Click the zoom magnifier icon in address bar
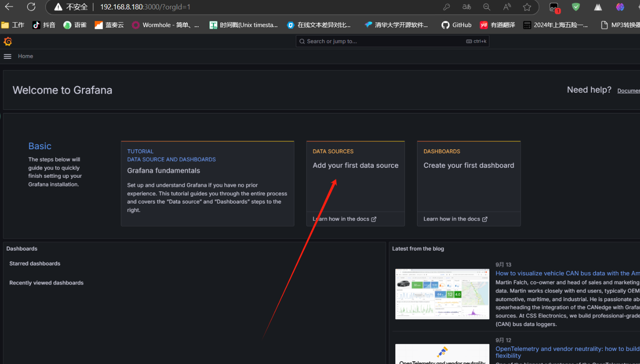The height and width of the screenshot is (364, 640). click(487, 7)
